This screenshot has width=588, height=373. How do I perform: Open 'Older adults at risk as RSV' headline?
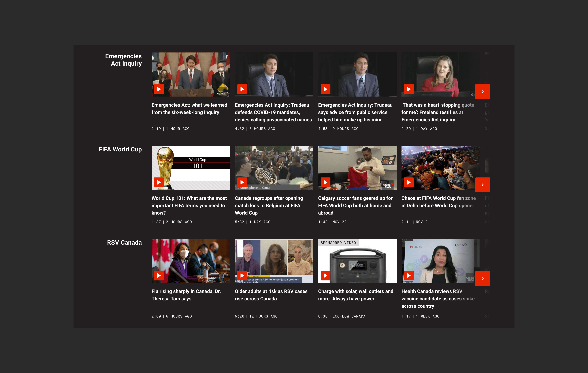point(271,295)
